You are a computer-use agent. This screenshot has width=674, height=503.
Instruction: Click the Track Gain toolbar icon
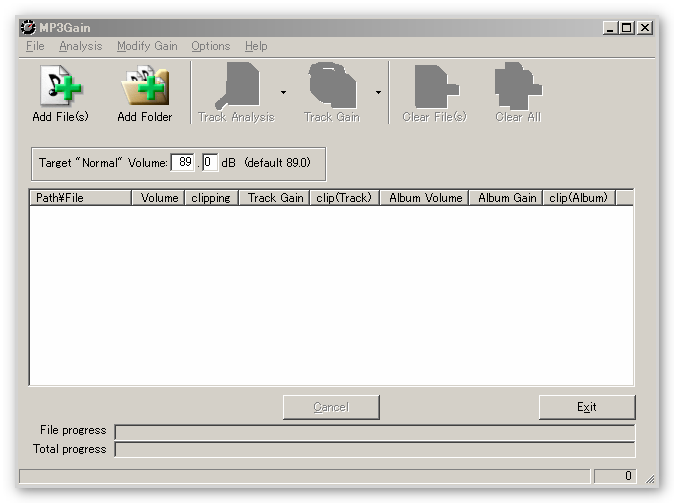332,85
